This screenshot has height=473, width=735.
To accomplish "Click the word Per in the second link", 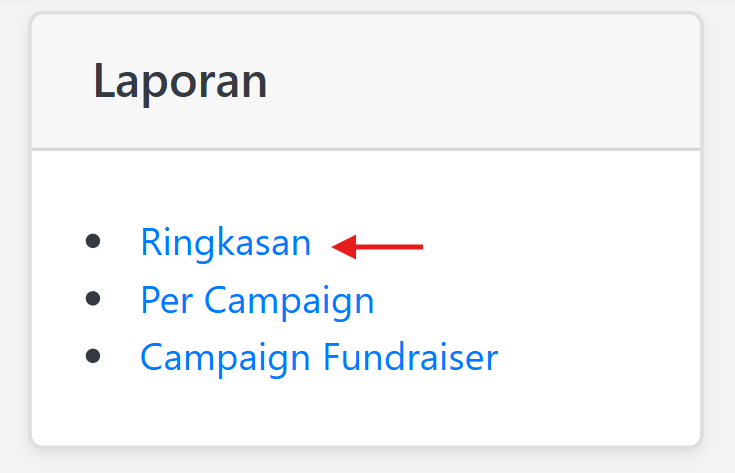I will (164, 300).
